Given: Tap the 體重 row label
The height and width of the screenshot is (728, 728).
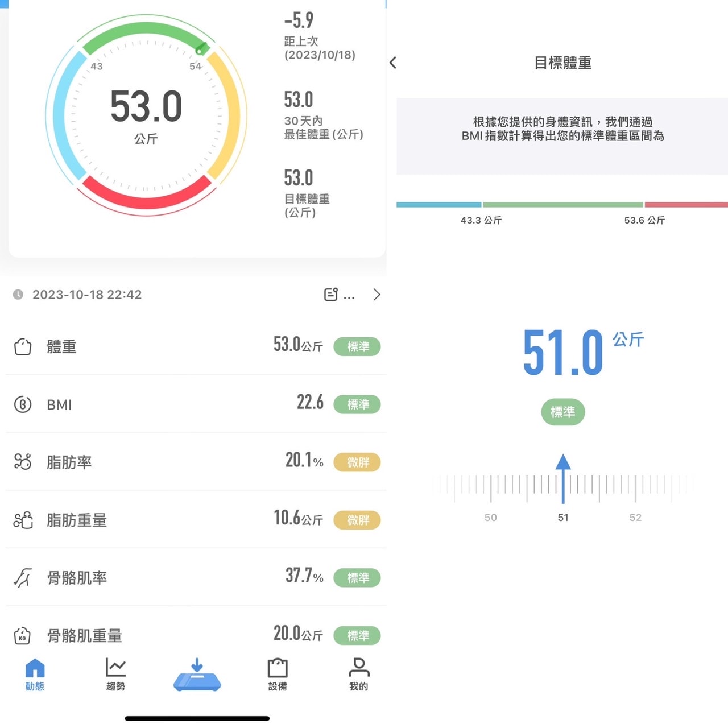Looking at the screenshot, I should (x=61, y=346).
